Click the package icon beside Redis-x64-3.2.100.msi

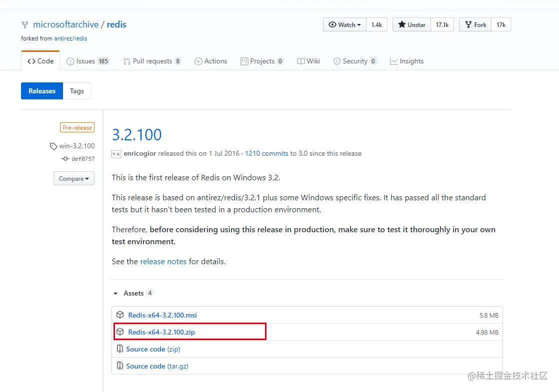point(120,315)
